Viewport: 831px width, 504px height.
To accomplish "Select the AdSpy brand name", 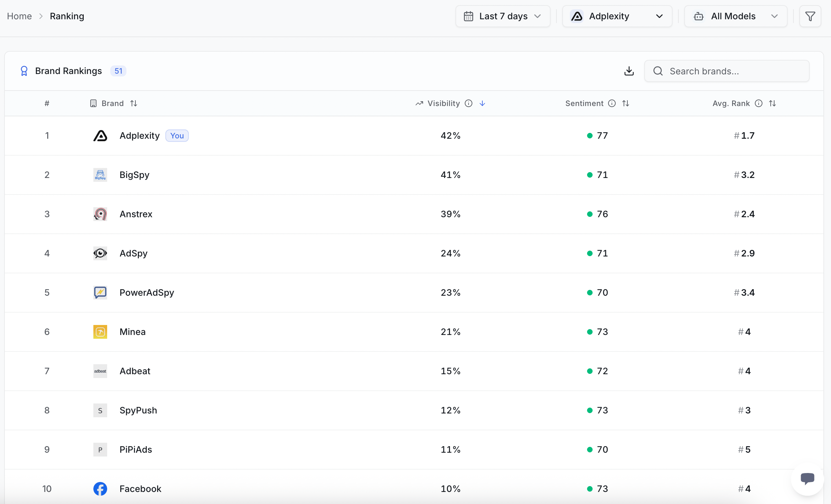I will pyautogui.click(x=133, y=253).
